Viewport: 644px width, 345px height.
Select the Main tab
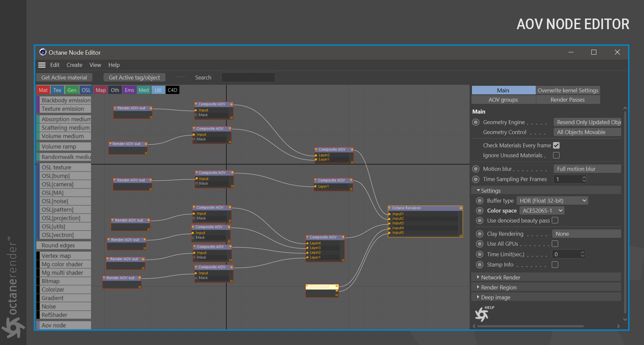click(x=503, y=90)
